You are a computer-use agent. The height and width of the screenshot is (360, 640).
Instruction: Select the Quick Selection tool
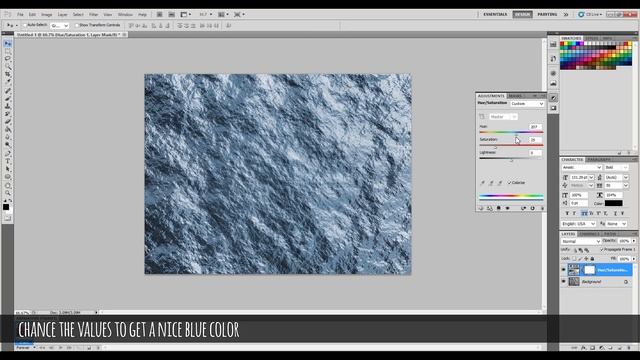(7, 67)
